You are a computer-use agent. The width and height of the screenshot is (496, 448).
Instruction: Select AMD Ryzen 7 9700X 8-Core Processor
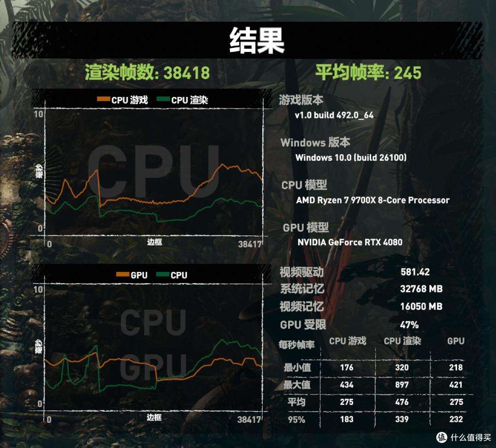coord(372,200)
